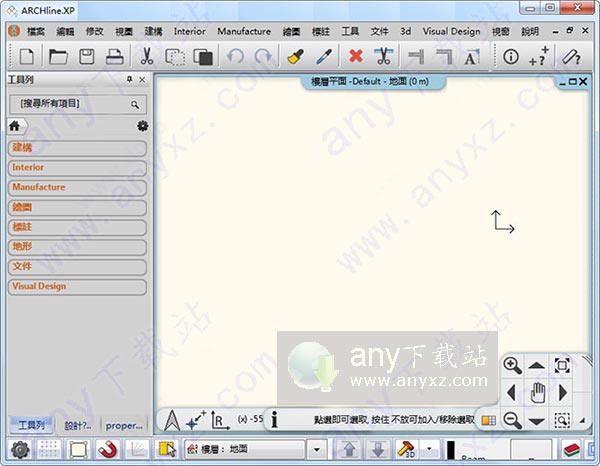Expand the Interior toolbox category

pyautogui.click(x=77, y=168)
